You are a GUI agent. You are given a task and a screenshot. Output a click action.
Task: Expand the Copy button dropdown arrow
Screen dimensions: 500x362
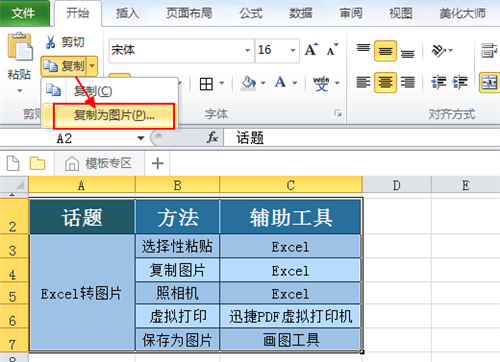(92, 66)
